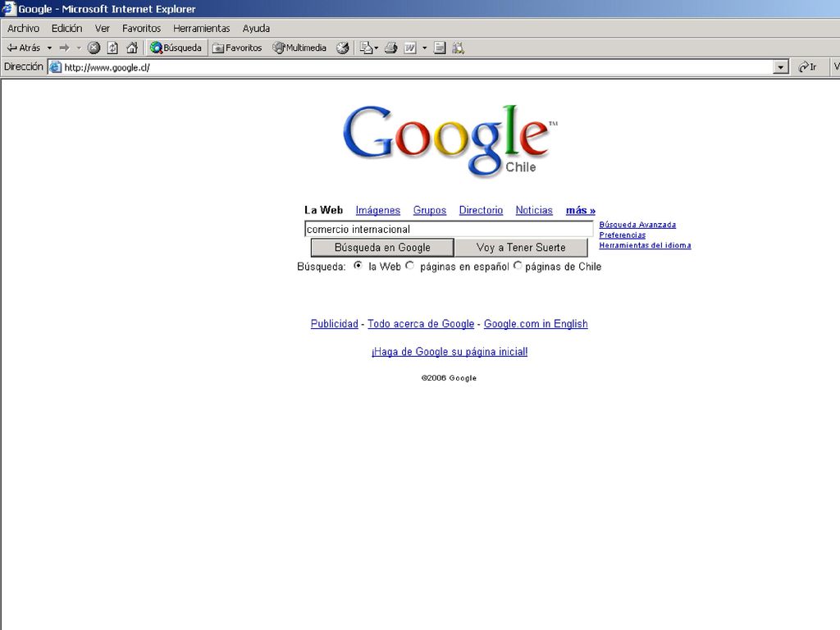Click the rightmost toolbar icon after Discuss

[x=458, y=48]
